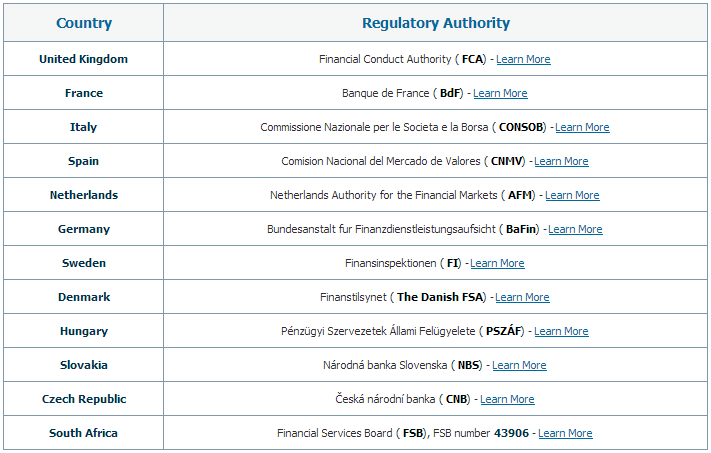Select the Germany country cell
The image size is (711, 453).
coord(83,229)
